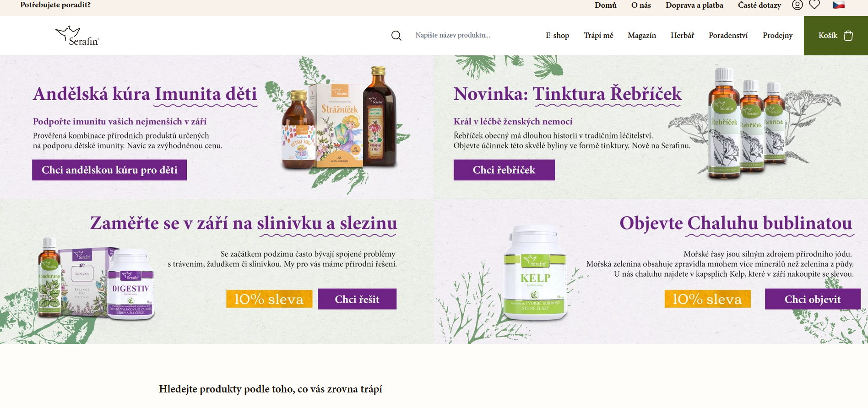
Task: Click the Kelp bottle product image
Action: click(x=535, y=274)
